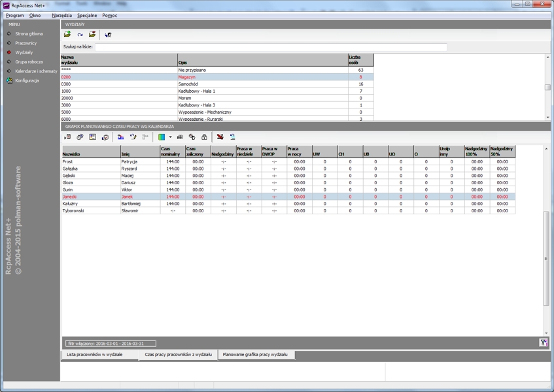
Task: Click the green add-folder icon in Wydziały toolbar
Action: click(67, 35)
